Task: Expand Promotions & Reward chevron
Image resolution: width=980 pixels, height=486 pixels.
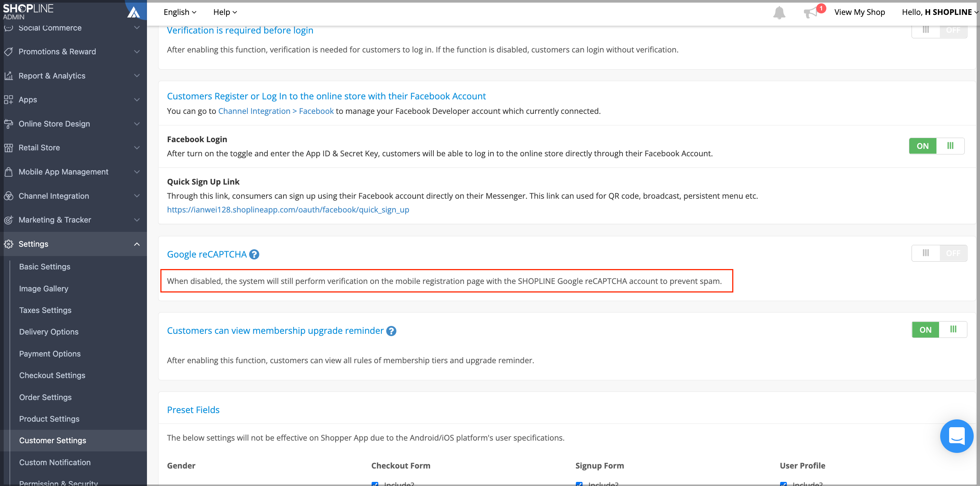Action: pos(137,51)
